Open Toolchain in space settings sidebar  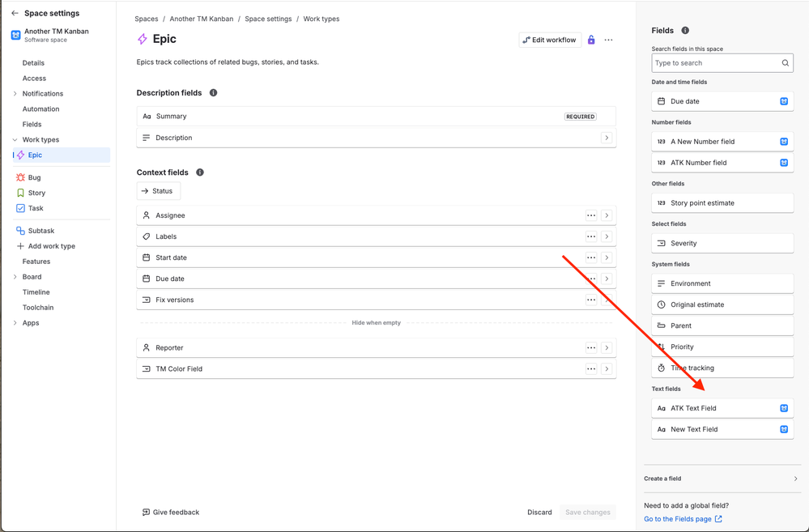point(38,308)
